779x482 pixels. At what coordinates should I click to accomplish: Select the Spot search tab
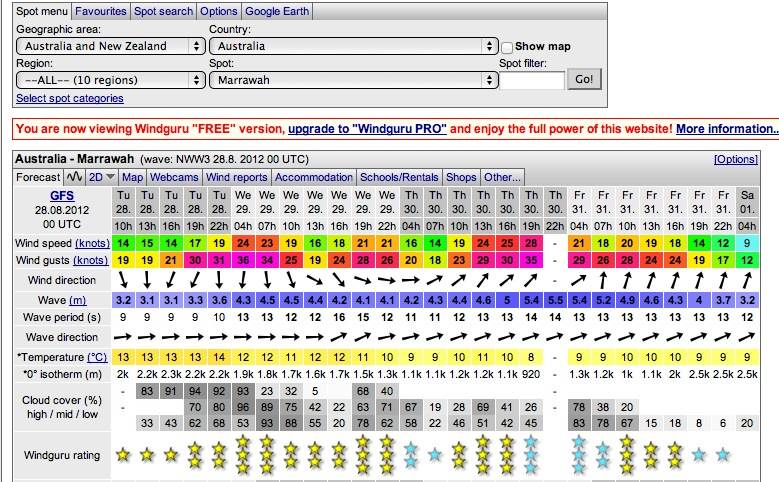(164, 12)
